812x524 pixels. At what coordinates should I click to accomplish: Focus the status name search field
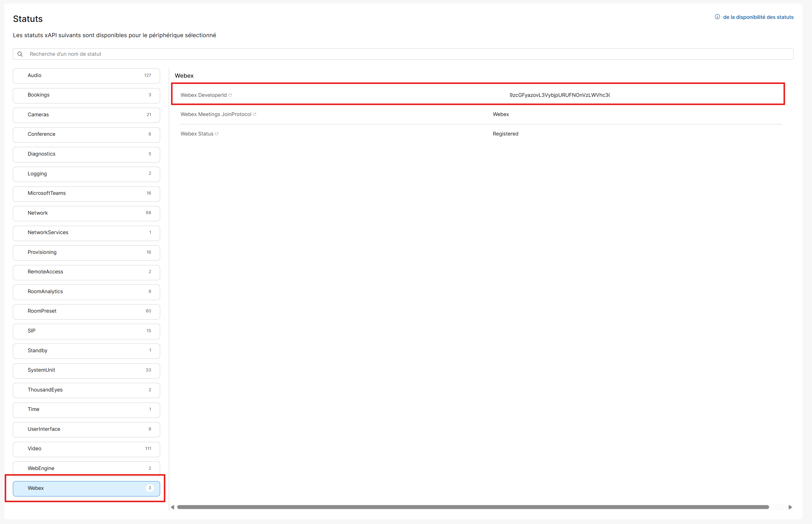point(403,54)
